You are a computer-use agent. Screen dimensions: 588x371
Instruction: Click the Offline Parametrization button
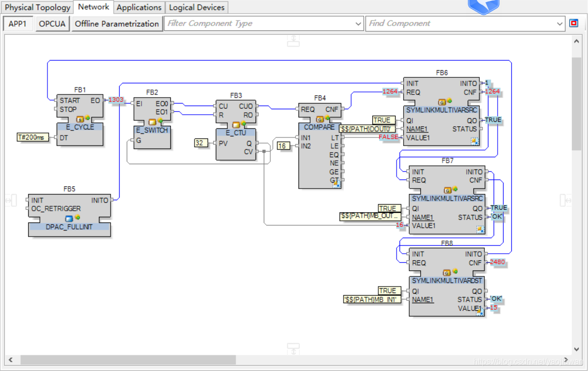click(x=117, y=24)
